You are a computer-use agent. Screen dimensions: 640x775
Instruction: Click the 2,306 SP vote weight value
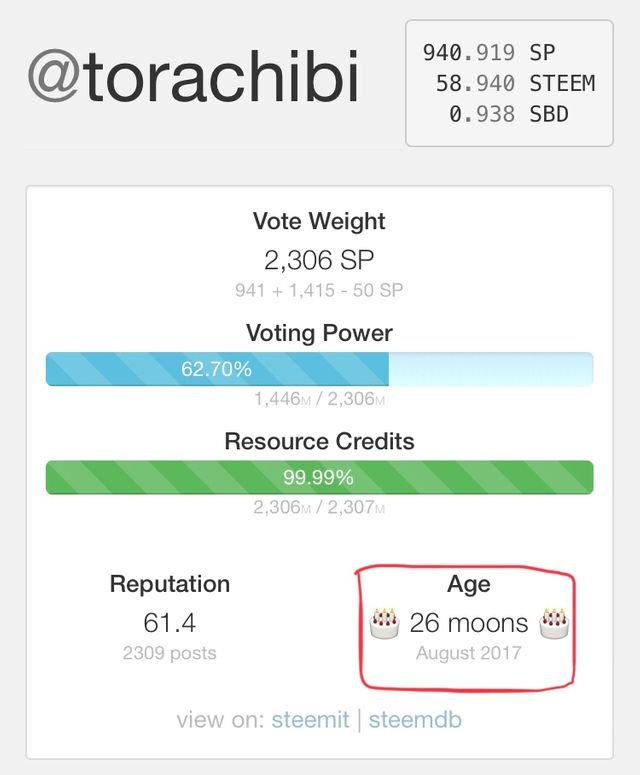point(319,261)
